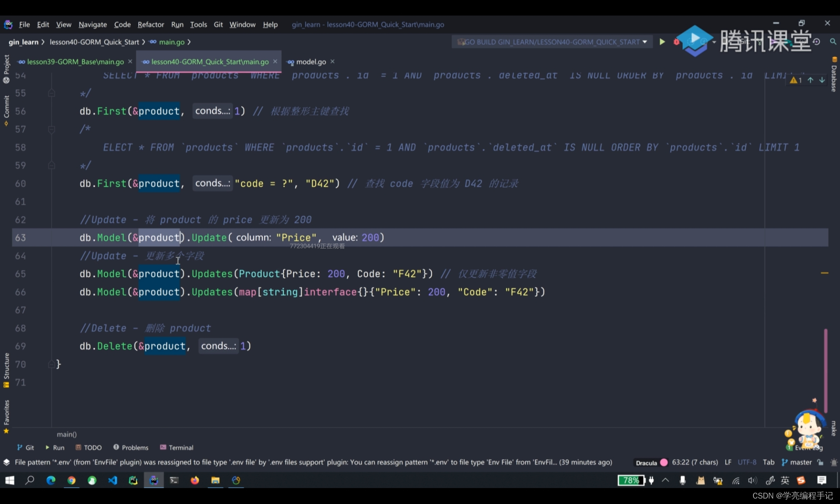Screen dimensions: 840x504
Task: Open the Window menu
Action: point(242,24)
